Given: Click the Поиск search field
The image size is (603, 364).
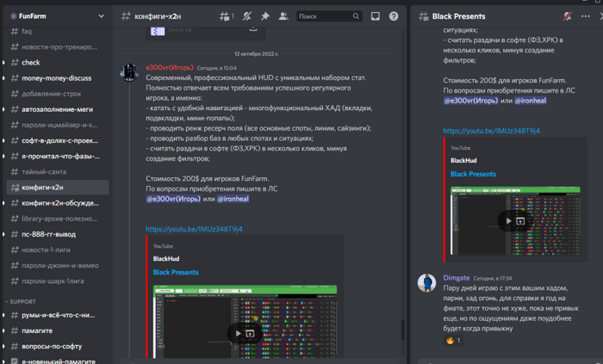Looking at the screenshot, I should point(329,16).
